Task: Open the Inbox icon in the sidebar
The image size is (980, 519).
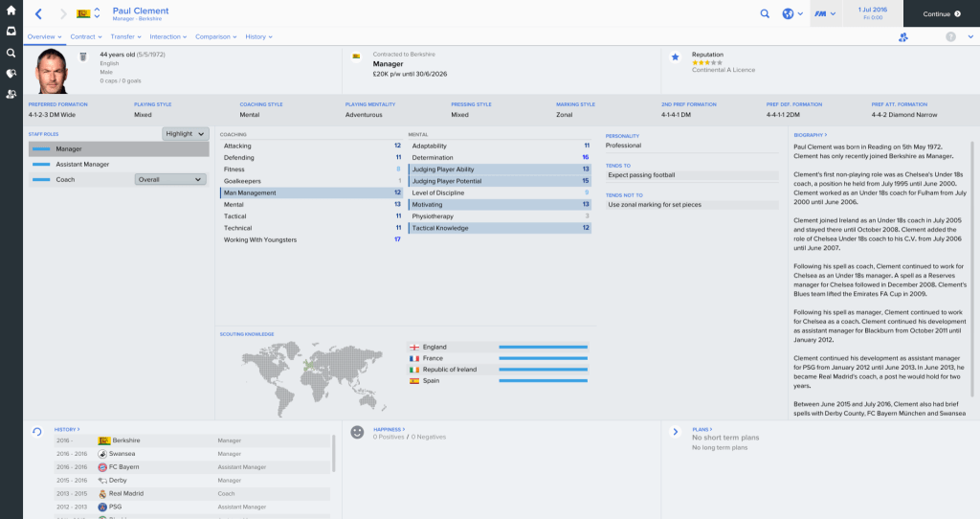Action: click(x=11, y=32)
